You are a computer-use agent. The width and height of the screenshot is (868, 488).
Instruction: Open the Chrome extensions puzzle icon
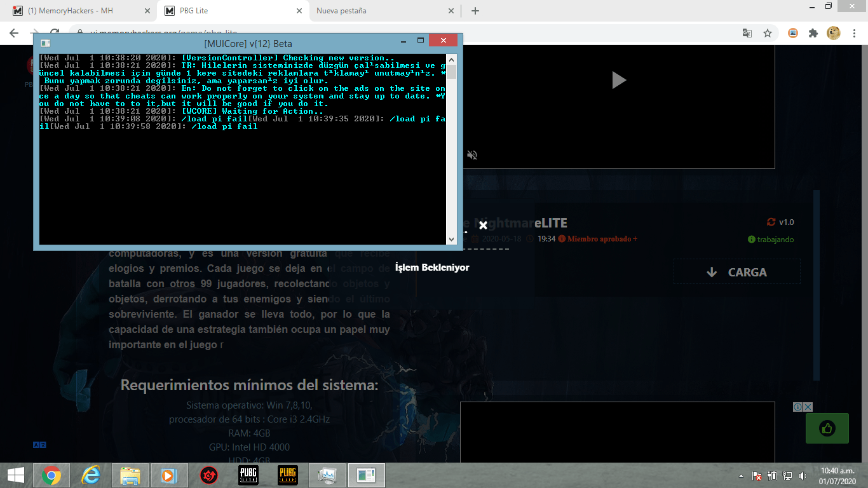click(x=813, y=33)
